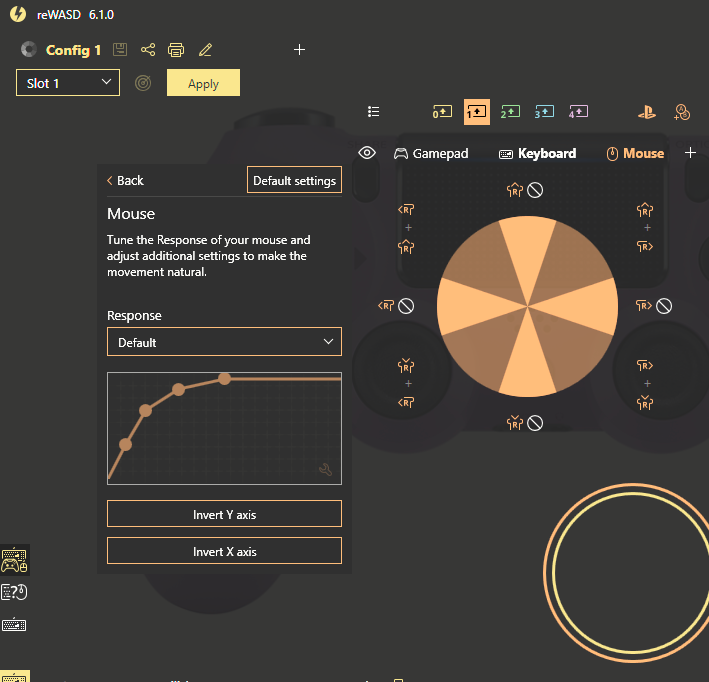Open the mappings list icon
The width and height of the screenshot is (709, 682).
pyautogui.click(x=374, y=112)
